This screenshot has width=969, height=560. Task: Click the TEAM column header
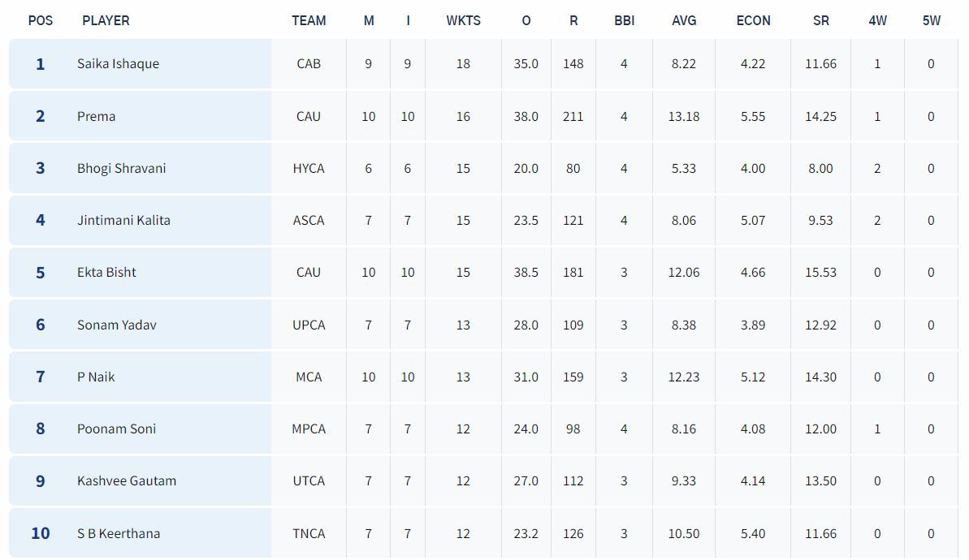pos(309,20)
